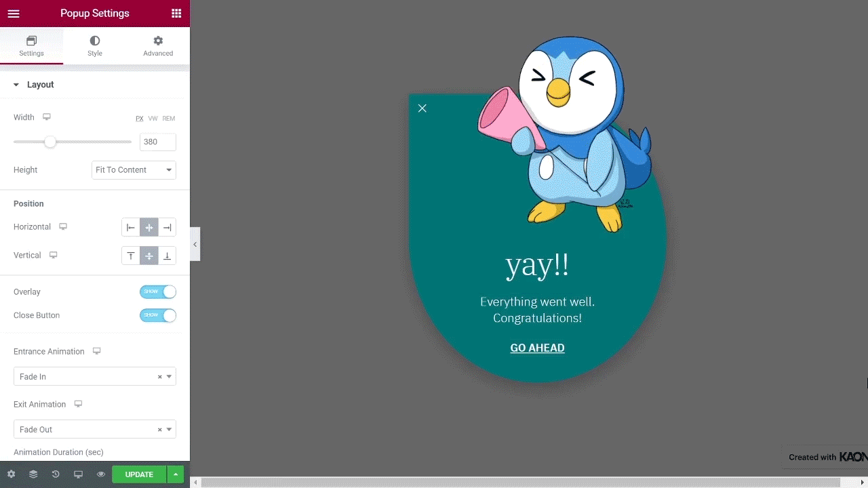Switch to the Advanced tab
The width and height of the screenshot is (868, 488).
tap(158, 46)
